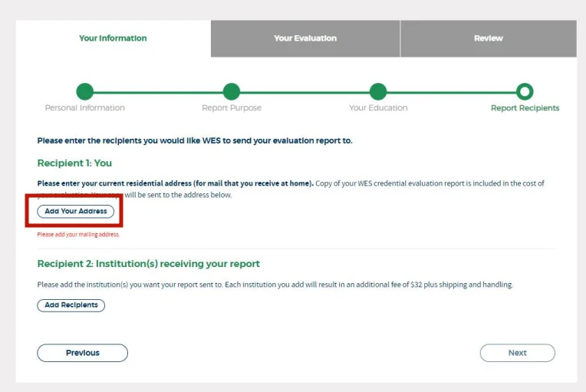Screen dimensions: 586x392
Task: Click the 'Please enter the recipients' instruction line
Action: [195, 140]
